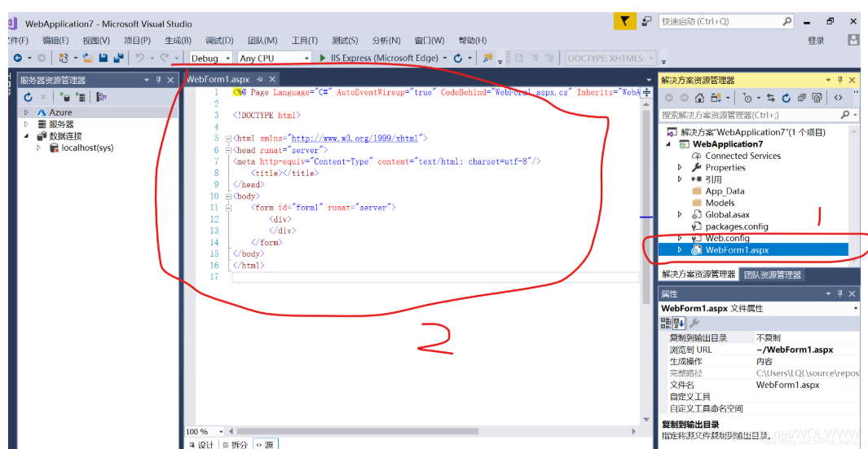Switch Properties to Categorized view
868x449 pixels.
coord(666,323)
